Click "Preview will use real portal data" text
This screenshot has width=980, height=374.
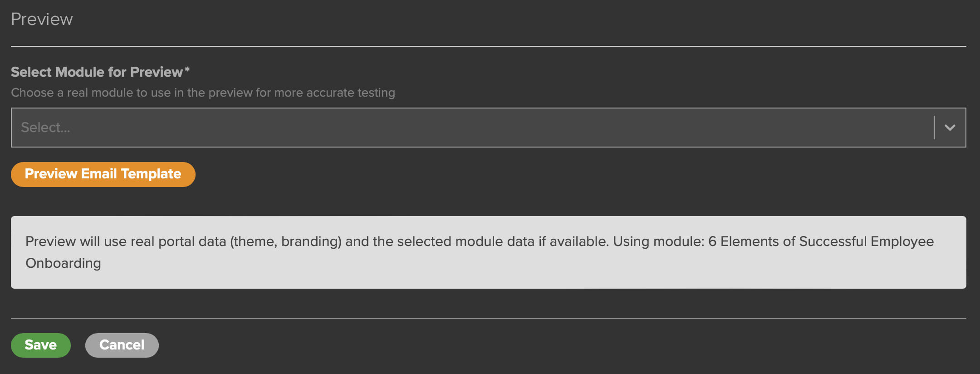pos(126,241)
